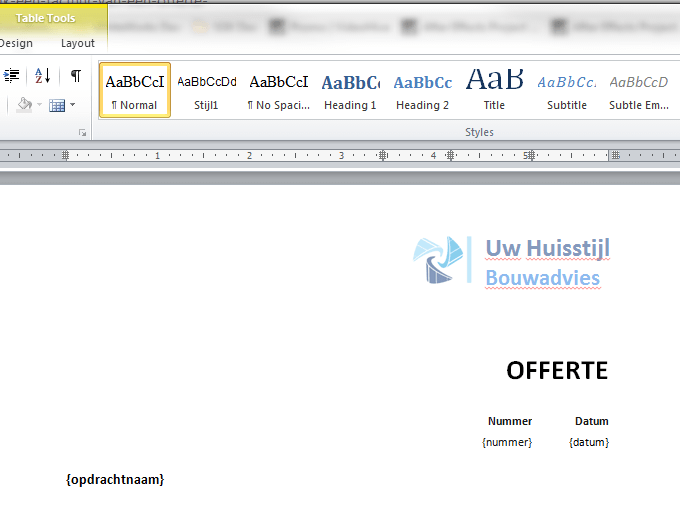This screenshot has width=680, height=509.
Task: Apply the No Spacing style
Action: pyautogui.click(x=278, y=90)
